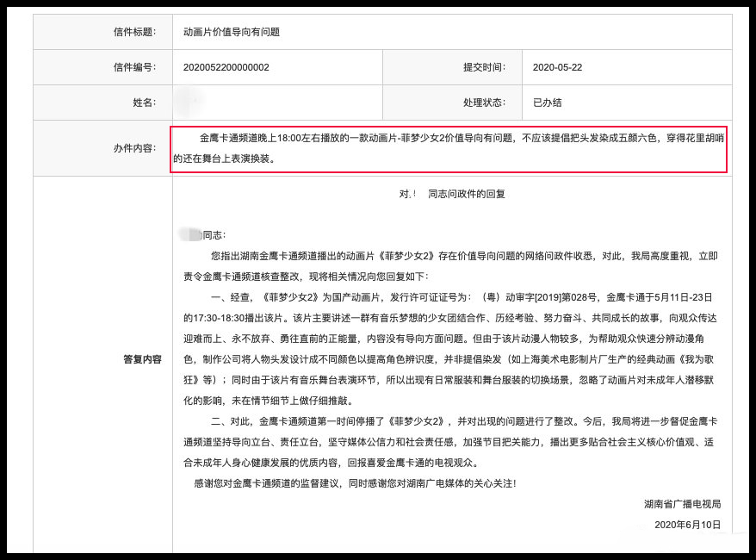
Task: Click the '提交时间:' label
Action: [x=484, y=67]
